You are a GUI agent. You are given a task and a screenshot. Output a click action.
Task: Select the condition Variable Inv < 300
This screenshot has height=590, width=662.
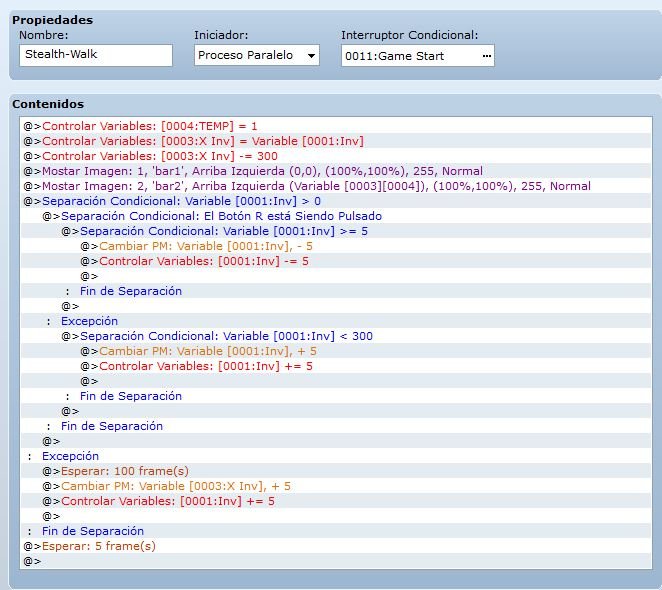click(336, 336)
